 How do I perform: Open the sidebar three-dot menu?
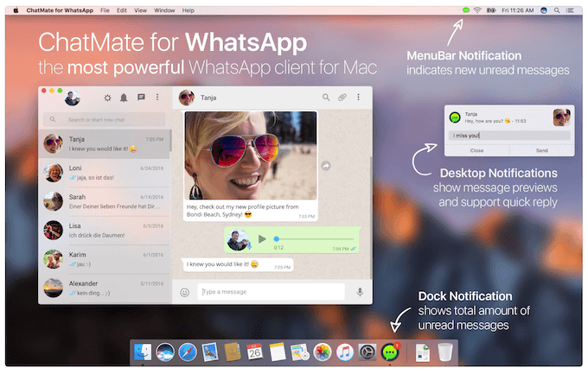click(x=157, y=98)
